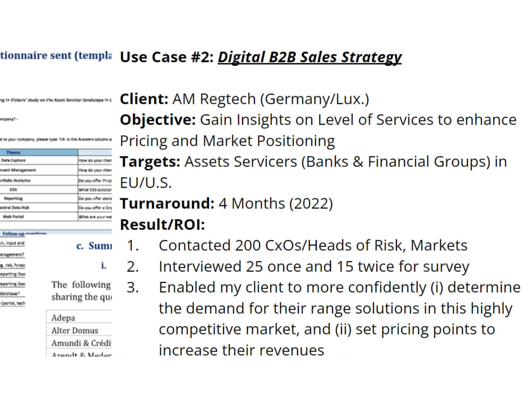Viewport: 532px width, 399px height.
Task: Click the 'Targets:' label
Action: 150,162
